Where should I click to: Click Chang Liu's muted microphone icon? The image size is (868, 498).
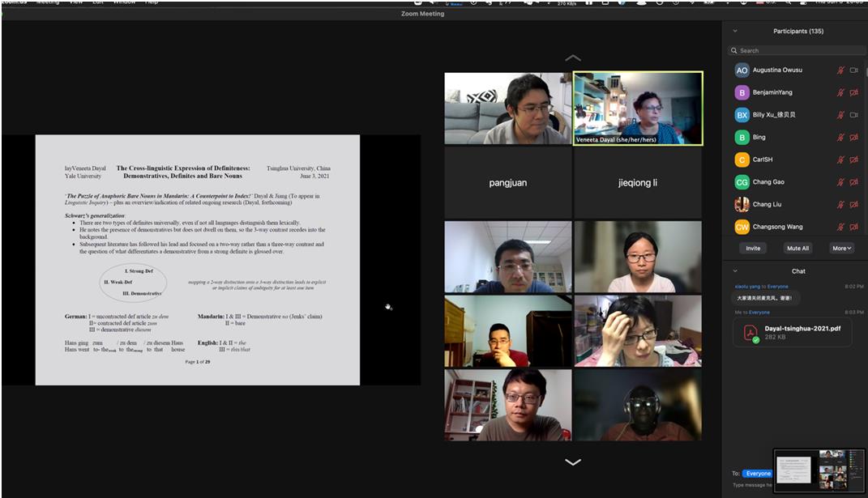[x=840, y=205]
